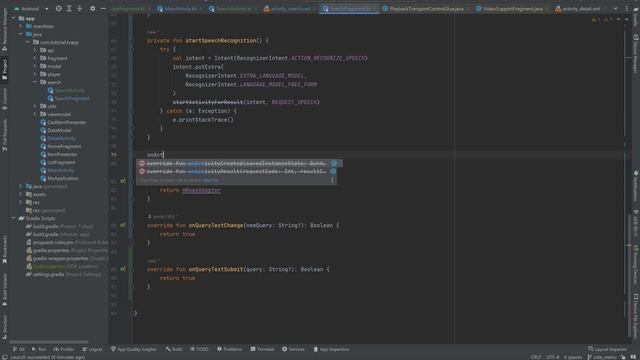Collapse the java folder
Viewport: 640px width, 360px height.
point(21,34)
